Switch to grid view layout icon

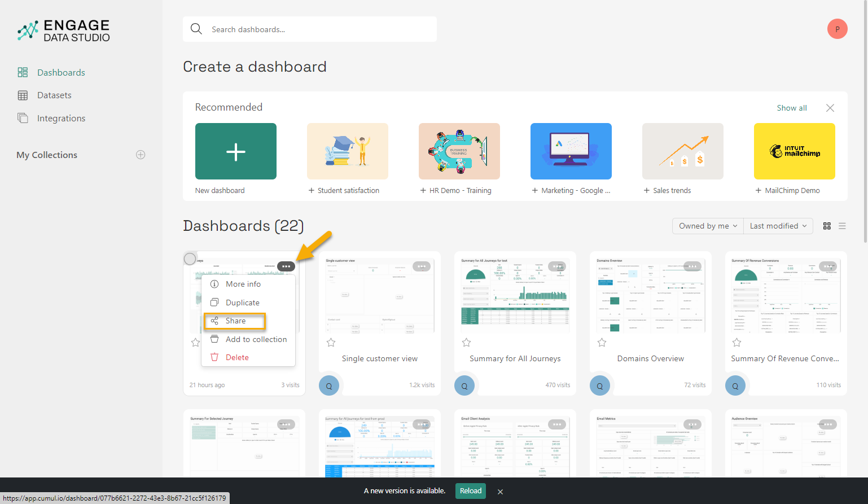pyautogui.click(x=827, y=226)
